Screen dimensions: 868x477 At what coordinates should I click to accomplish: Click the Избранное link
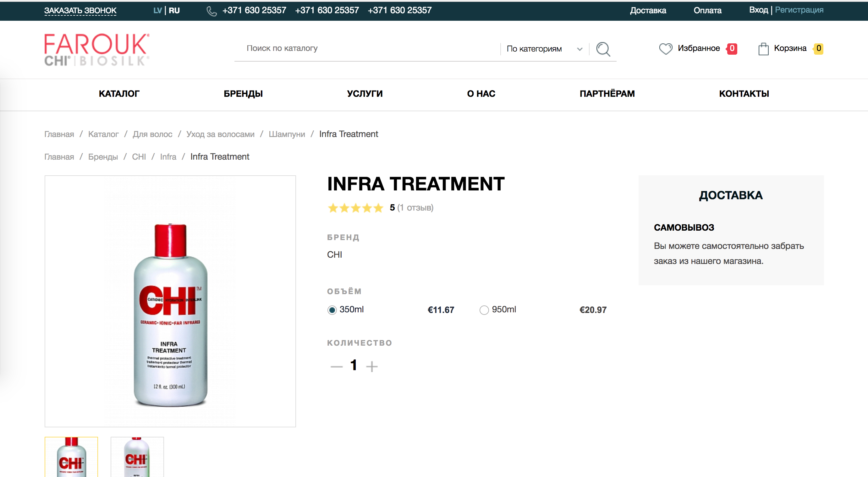[699, 48]
